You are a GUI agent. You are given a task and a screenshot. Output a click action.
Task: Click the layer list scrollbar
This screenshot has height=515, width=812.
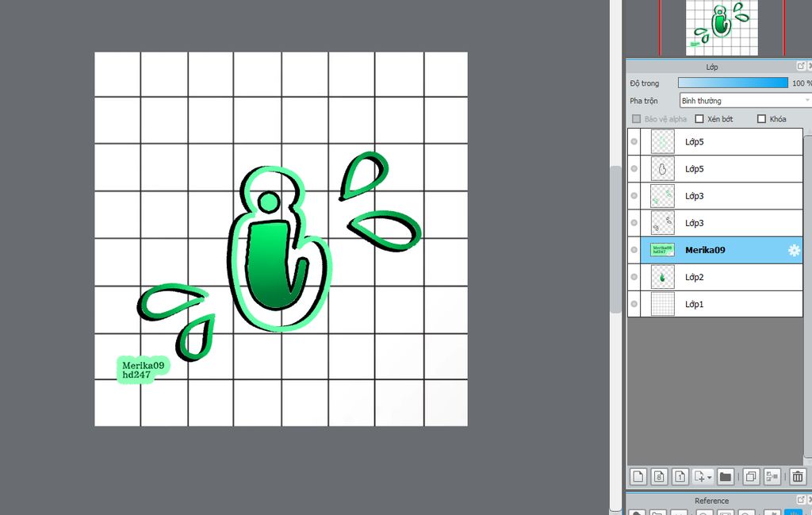(807, 295)
